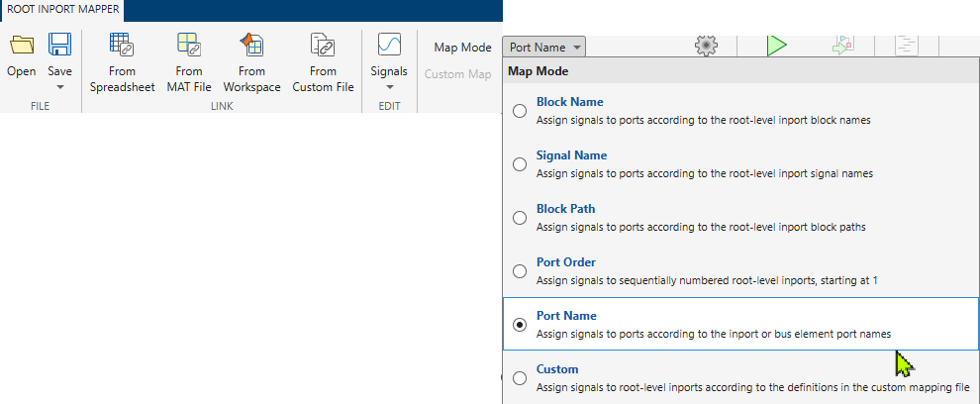Open the Port Name map mode dropdown
Viewport: 980px width, 404px height.
pos(543,48)
